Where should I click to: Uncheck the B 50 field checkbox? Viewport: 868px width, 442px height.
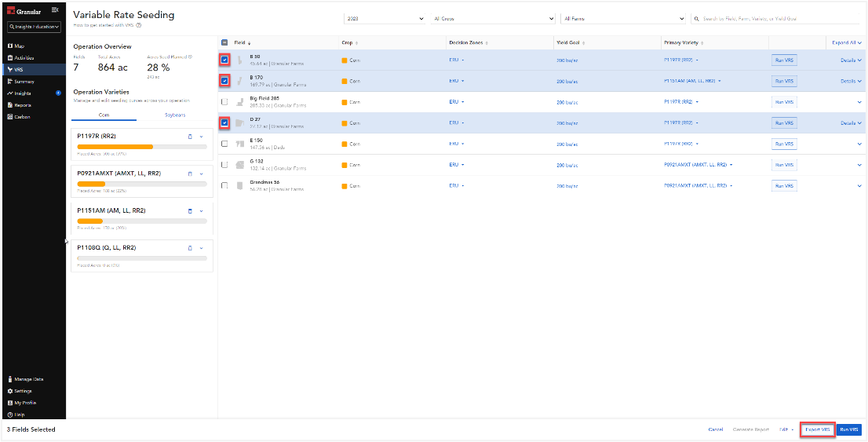coord(225,60)
